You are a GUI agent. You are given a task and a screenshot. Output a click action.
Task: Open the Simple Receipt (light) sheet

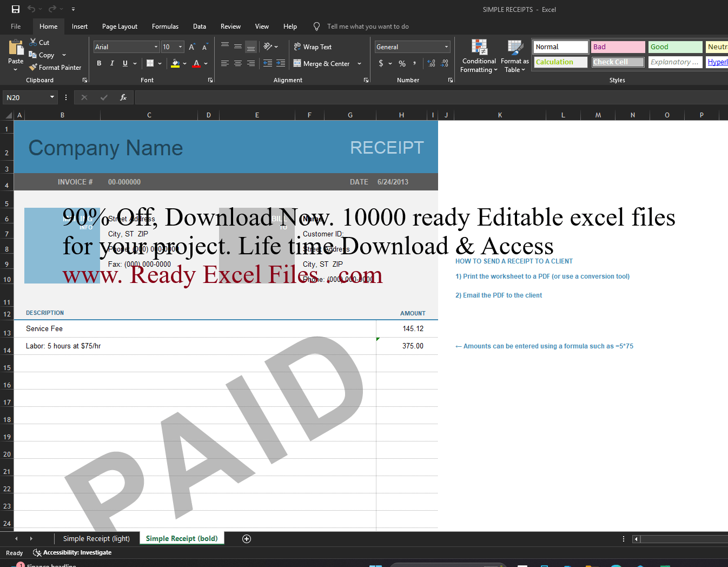pos(96,538)
